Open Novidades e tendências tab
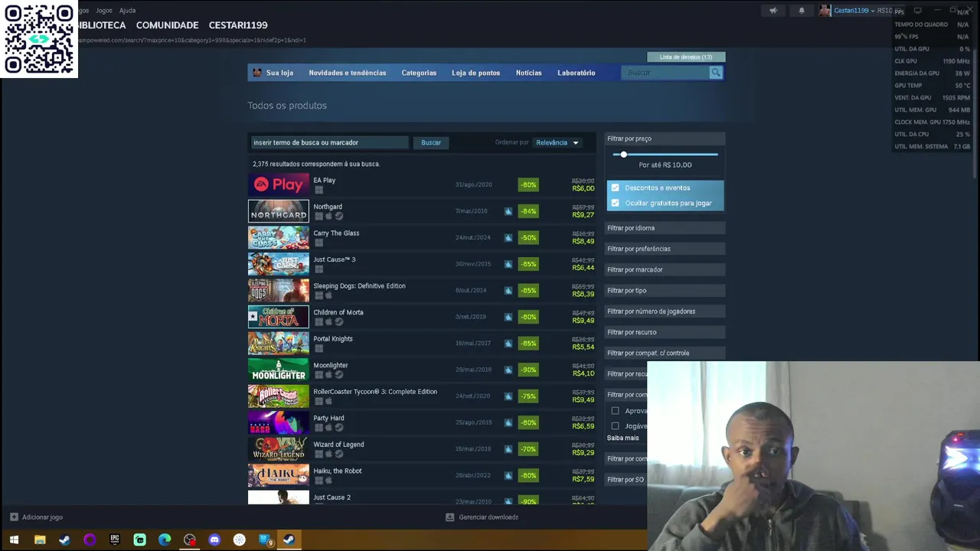The height and width of the screenshot is (551, 980). (348, 73)
